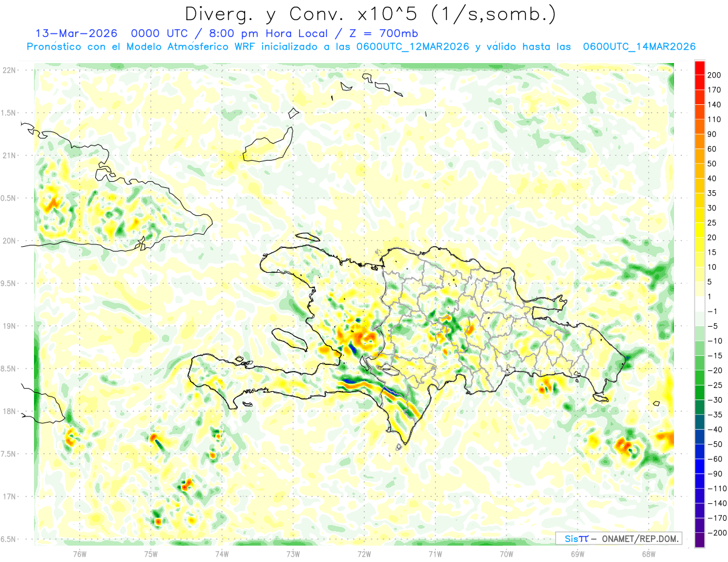
Task: Click the 8.5N latitude label
Action: tap(8, 369)
